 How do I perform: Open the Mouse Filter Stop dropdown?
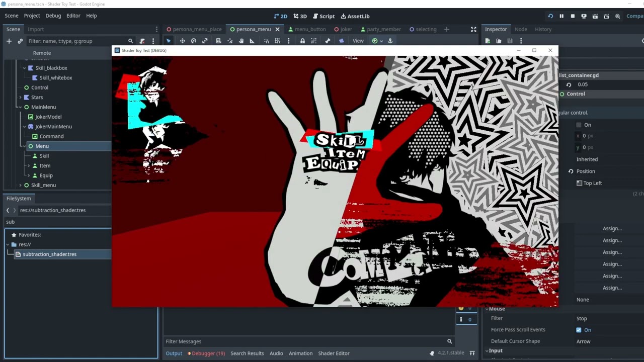pyautogui.click(x=608, y=318)
